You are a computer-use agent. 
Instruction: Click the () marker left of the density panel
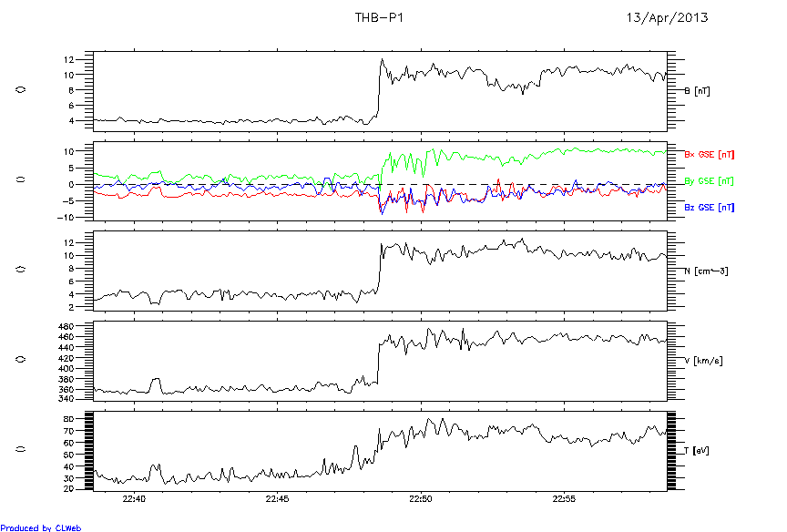21,269
